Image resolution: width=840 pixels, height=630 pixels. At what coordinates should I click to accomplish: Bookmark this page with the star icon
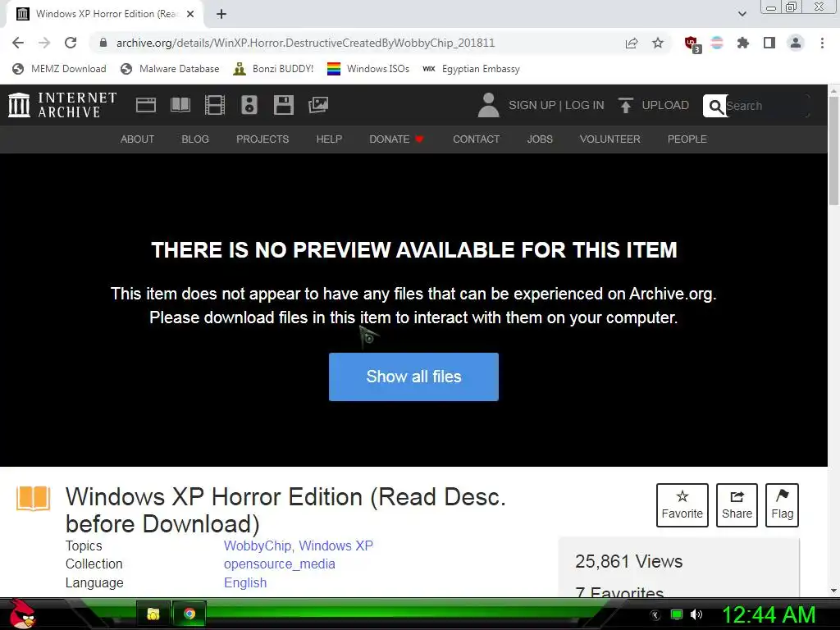[x=658, y=43]
